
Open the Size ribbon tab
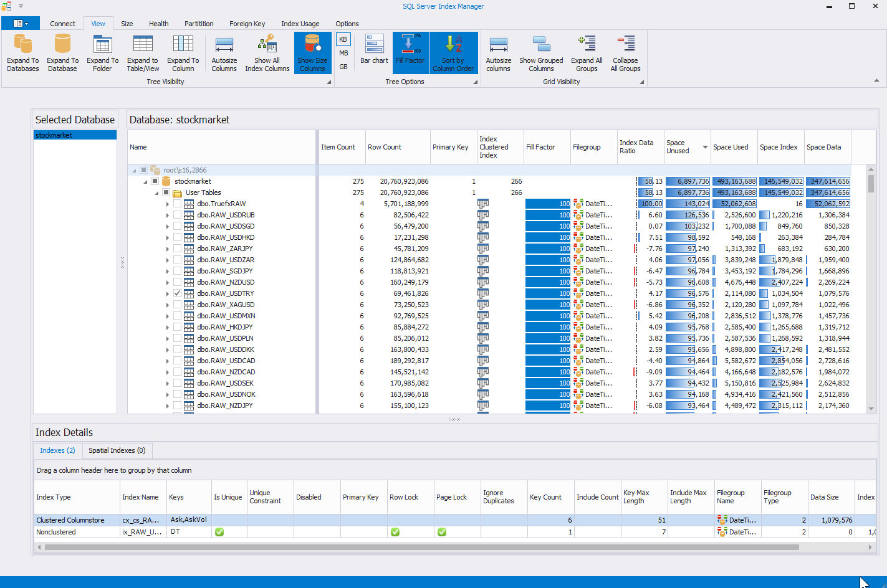click(x=127, y=24)
